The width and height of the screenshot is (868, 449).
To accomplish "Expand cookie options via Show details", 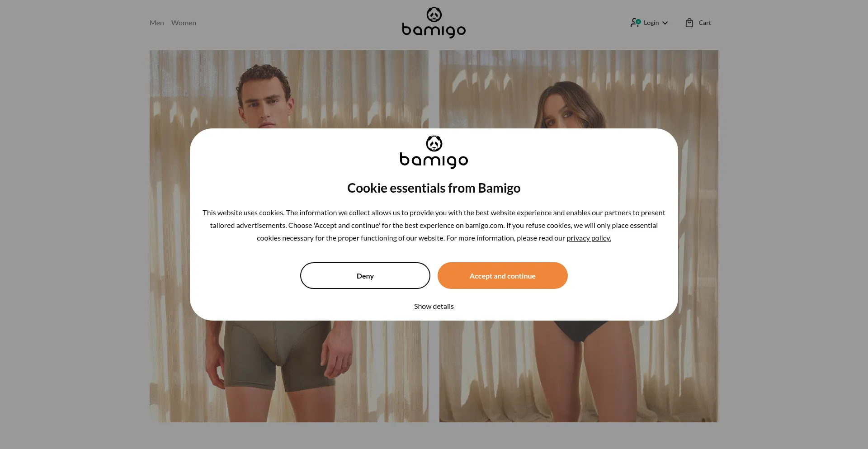I will (434, 306).
